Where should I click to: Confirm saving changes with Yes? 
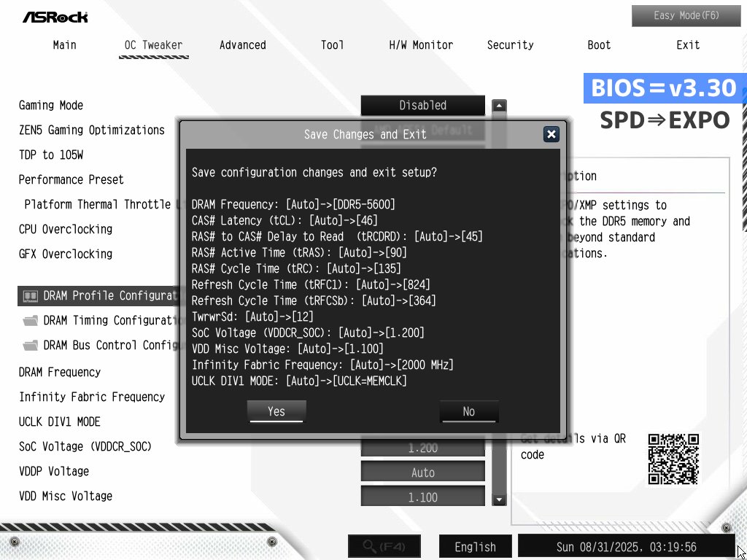(276, 411)
